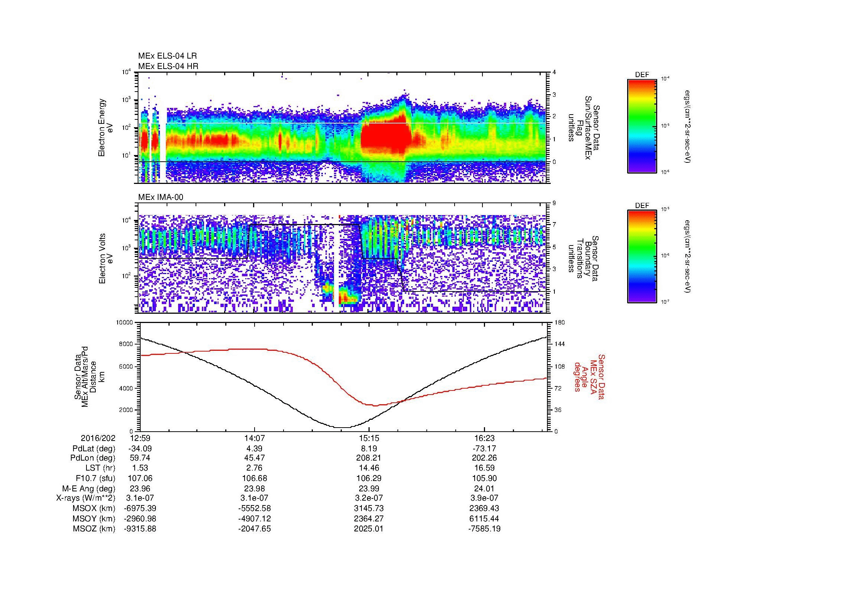This screenshot has height=613, width=868.
Task: Click the 'MSOX (km)' row label
Action: (x=94, y=508)
